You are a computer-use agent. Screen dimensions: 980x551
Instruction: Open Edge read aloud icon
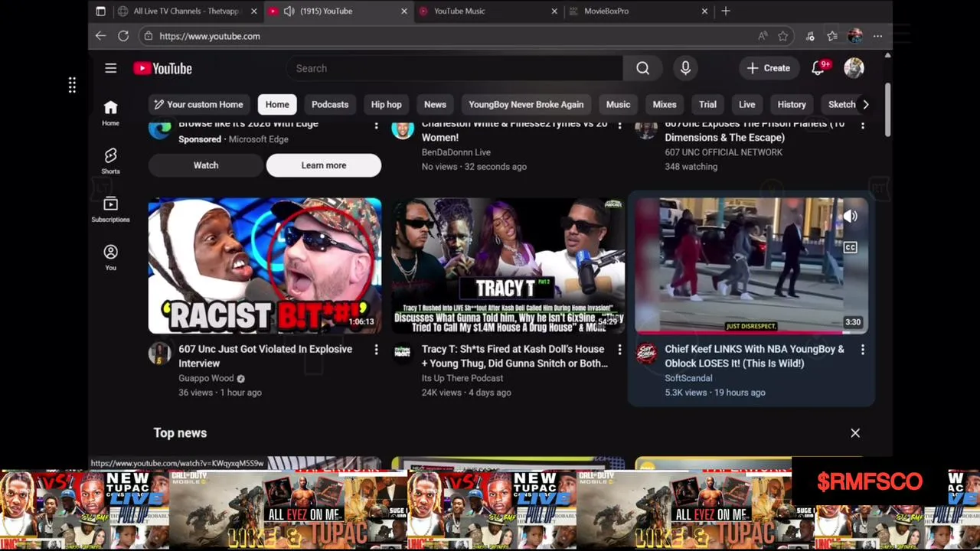point(763,36)
